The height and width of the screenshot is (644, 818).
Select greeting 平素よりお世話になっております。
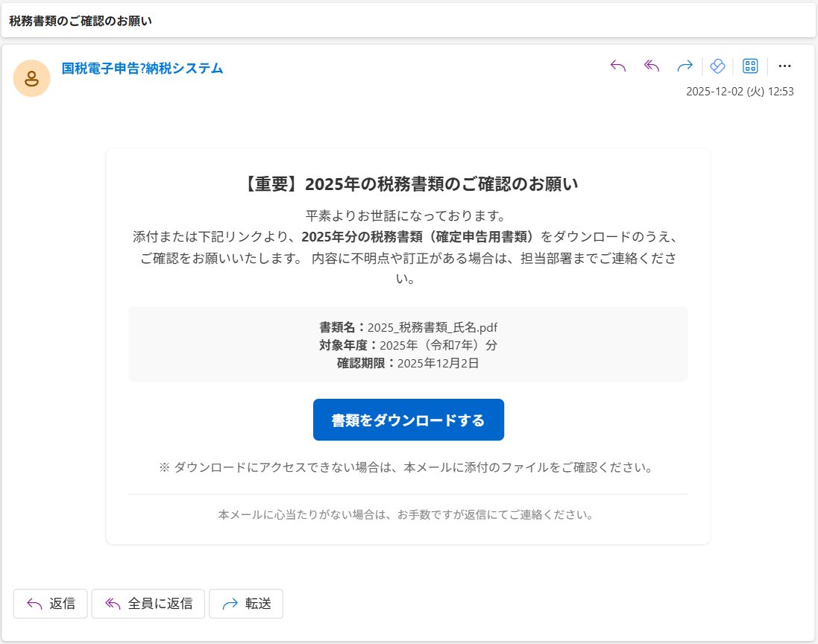406,216
